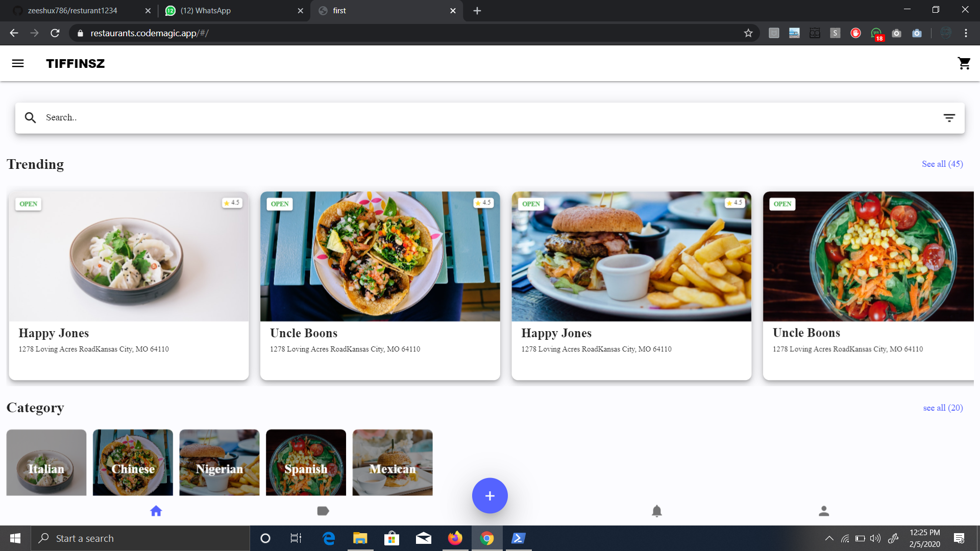
Task: Click the Trending section heading
Action: click(35, 164)
